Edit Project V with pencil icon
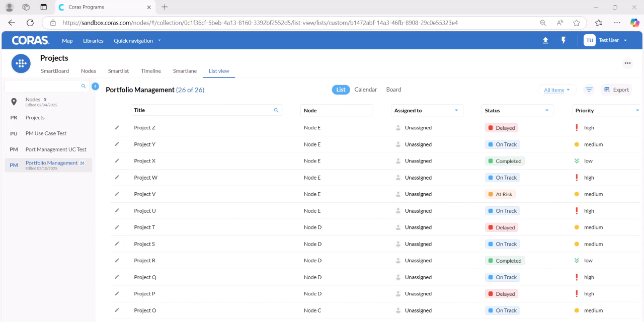Viewport: 644px width, 322px height. point(117,194)
